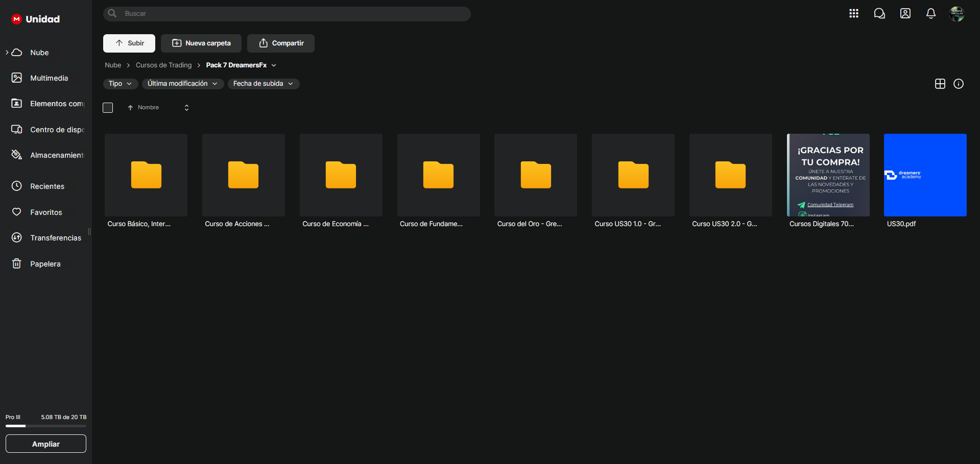Viewport: 980px width, 464px height.
Task: Show info panel with the info icon
Action: click(958, 84)
